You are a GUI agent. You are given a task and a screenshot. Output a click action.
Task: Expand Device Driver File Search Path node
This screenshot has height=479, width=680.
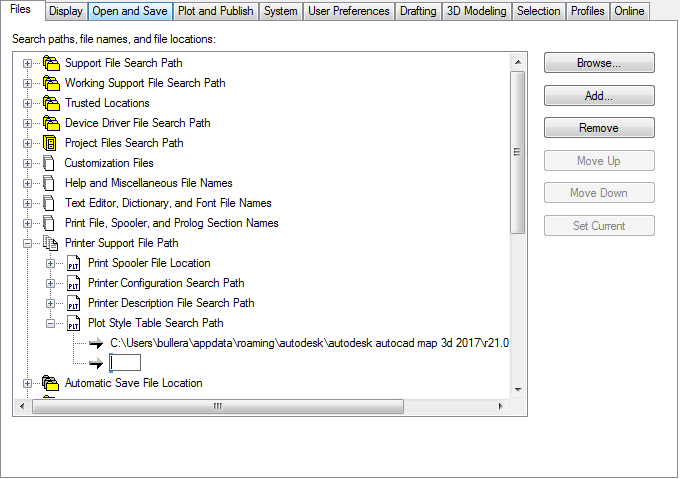[x=27, y=123]
